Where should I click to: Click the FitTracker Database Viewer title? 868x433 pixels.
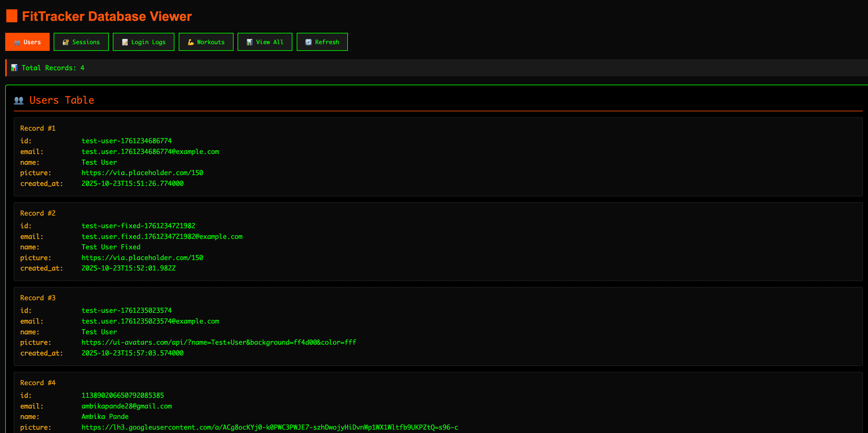point(107,16)
